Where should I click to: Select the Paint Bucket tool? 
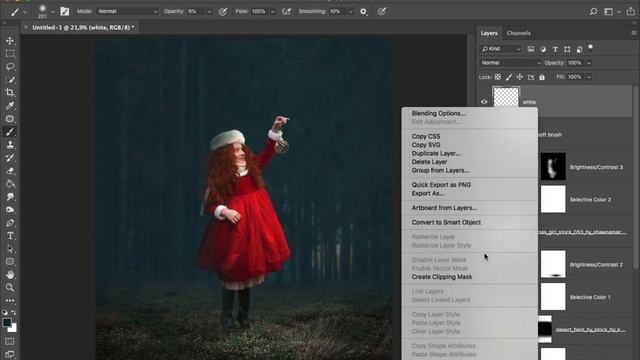10,184
